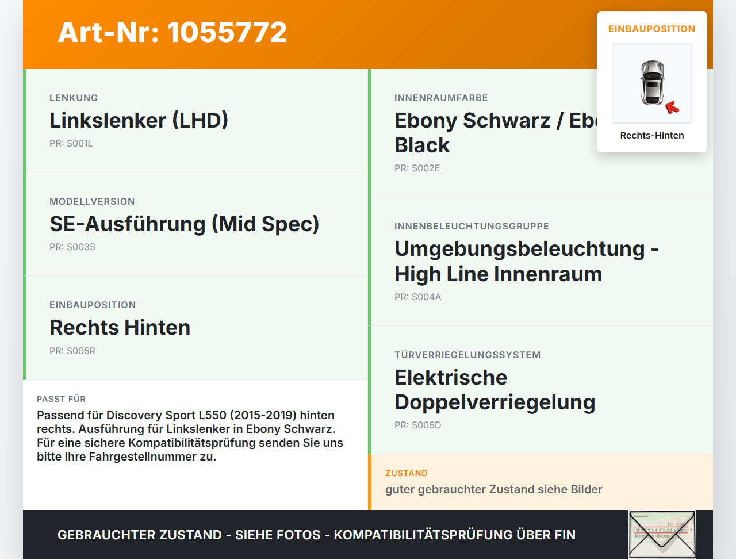Select the Ebony Schwarz interior color card
Image resolution: width=736 pixels, height=560 pixels.
click(540, 133)
